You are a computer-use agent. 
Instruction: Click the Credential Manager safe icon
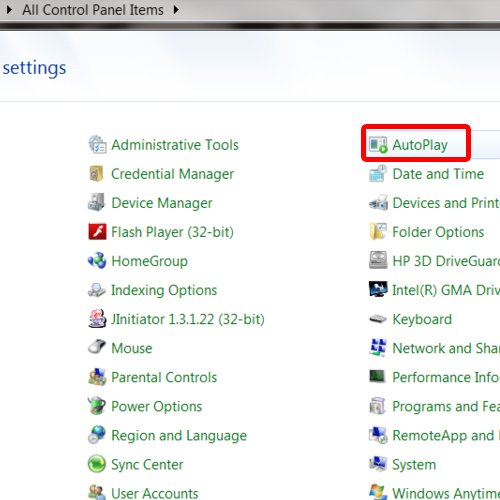pyautogui.click(x=97, y=173)
